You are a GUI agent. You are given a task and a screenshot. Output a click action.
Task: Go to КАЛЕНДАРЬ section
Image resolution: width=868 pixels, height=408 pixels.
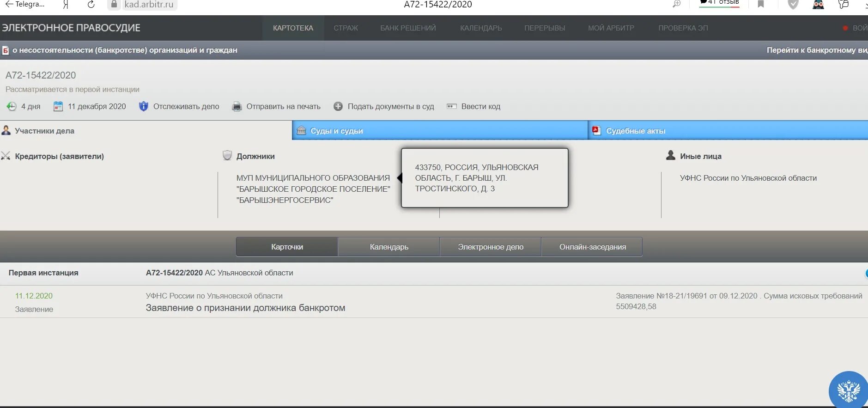pos(481,28)
